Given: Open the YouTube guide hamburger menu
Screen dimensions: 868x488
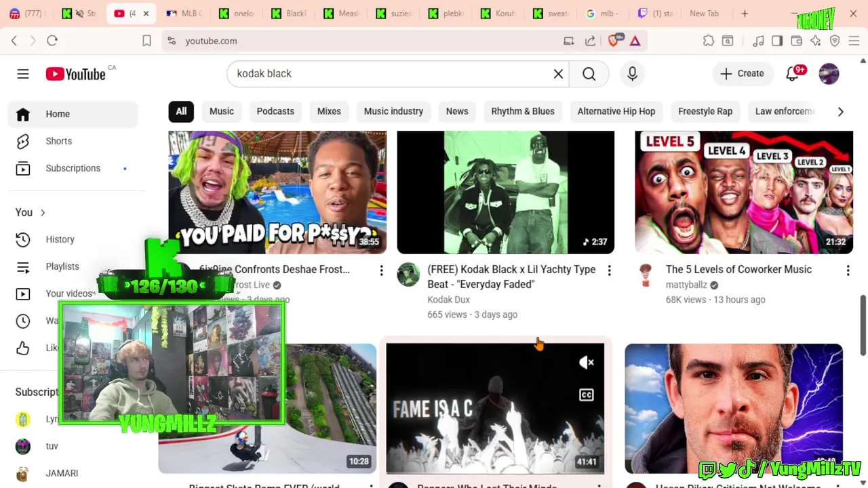Looking at the screenshot, I should click(23, 74).
